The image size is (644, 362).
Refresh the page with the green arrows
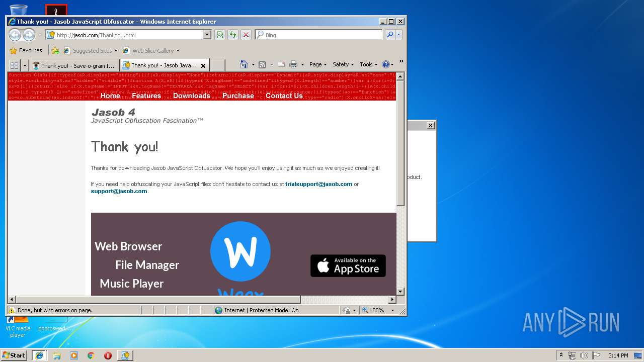click(232, 35)
